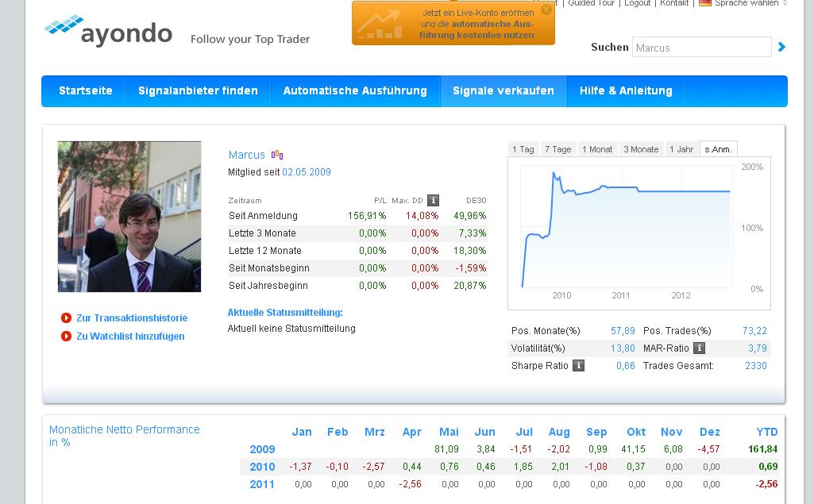This screenshot has height=504, width=814.
Task: Open Signalanbieter finden in navigation bar
Action: (198, 91)
